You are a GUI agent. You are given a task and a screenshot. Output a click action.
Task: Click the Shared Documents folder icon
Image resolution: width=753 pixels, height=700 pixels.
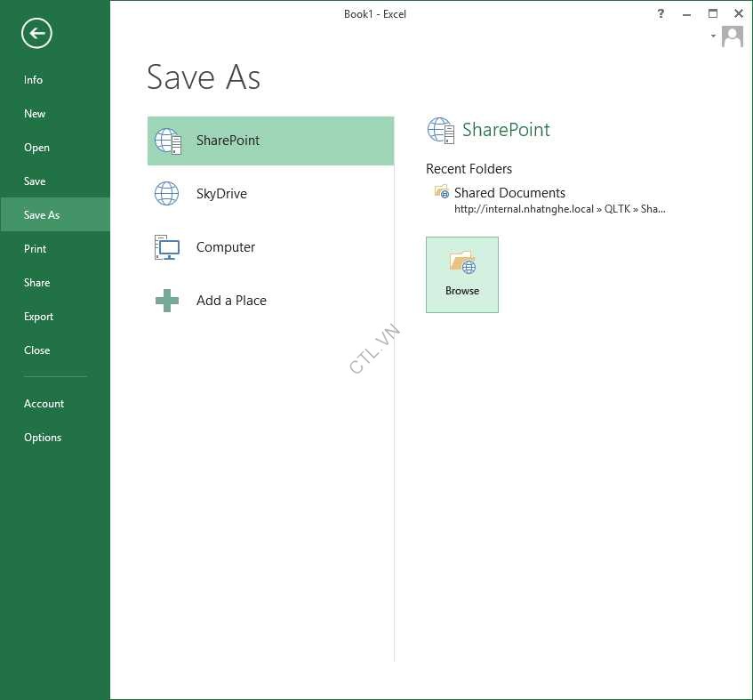(442, 192)
